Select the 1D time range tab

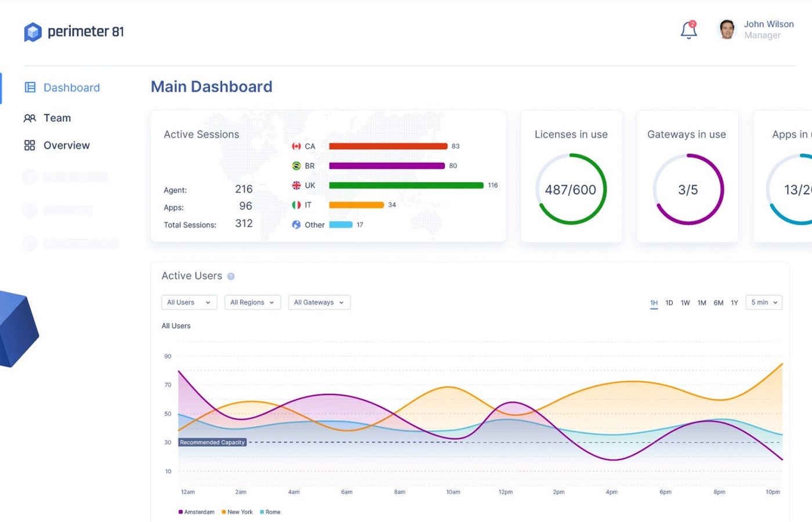(669, 303)
